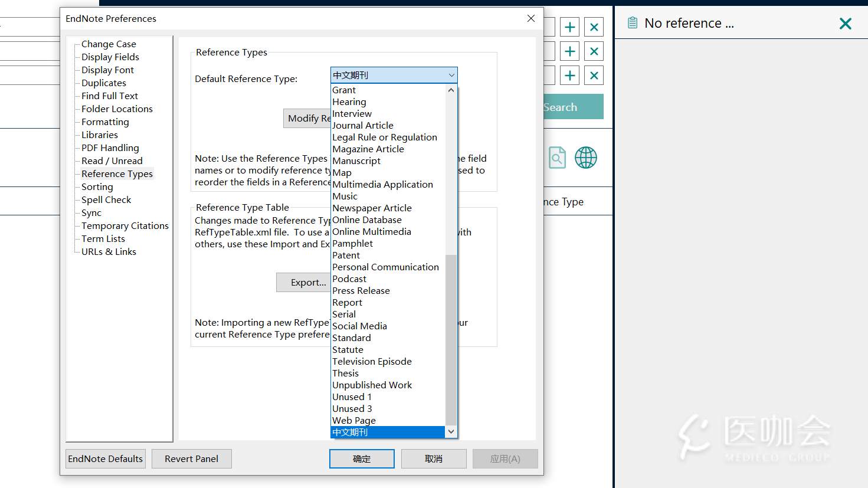
Task: Click the second search row's X icon
Action: click(594, 51)
